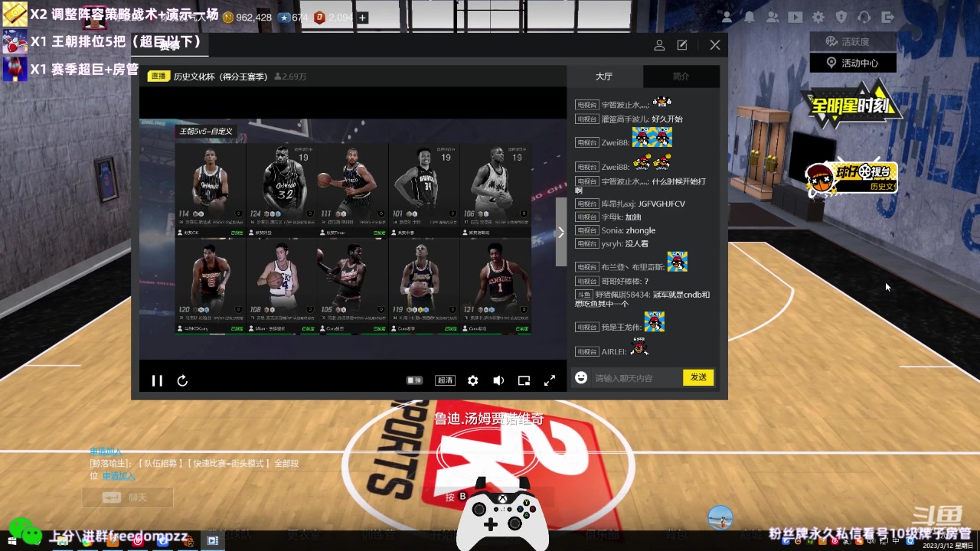980x551 pixels.
Task: Open video player settings gear
Action: click(473, 380)
